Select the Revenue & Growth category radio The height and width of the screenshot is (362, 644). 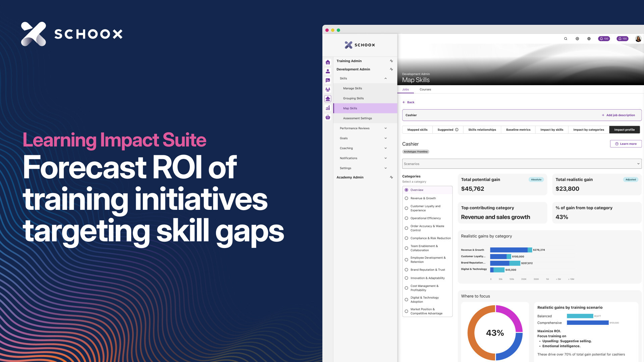pos(406,198)
